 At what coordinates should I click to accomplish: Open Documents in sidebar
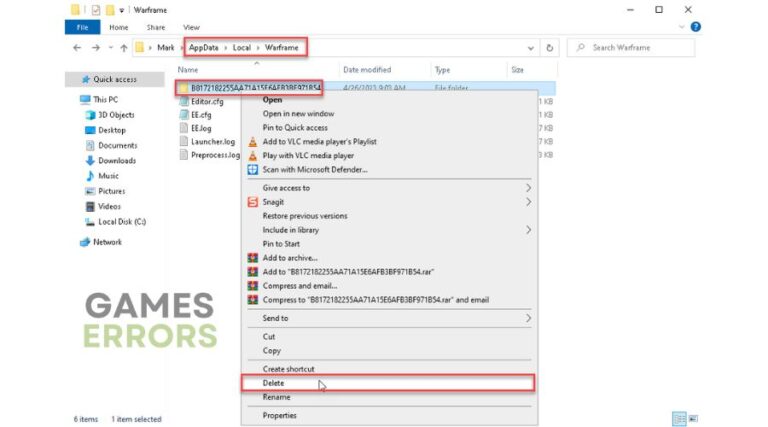[118, 145]
